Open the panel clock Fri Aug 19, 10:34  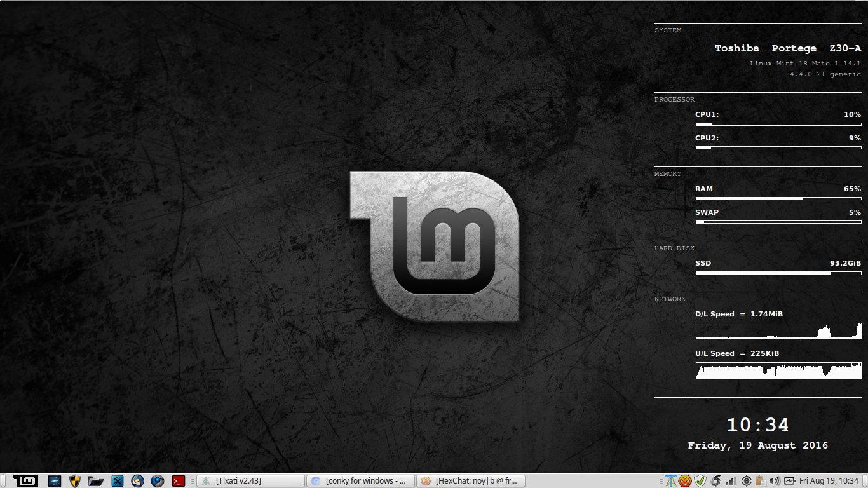829,481
